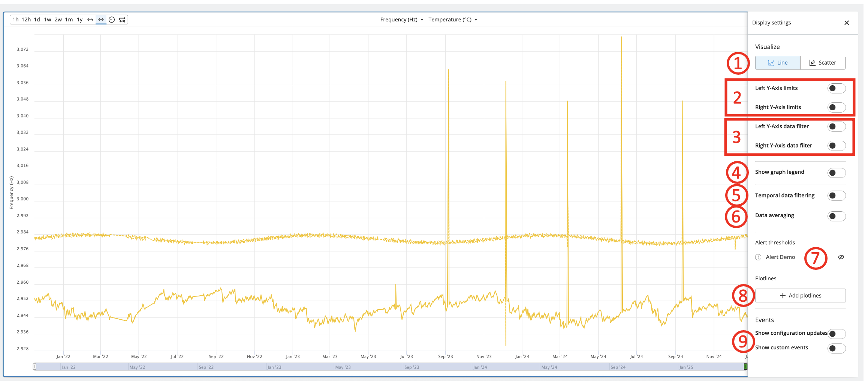Viewport: 868px width, 385px height.
Task: Close the Display settings panel
Action: click(x=846, y=23)
